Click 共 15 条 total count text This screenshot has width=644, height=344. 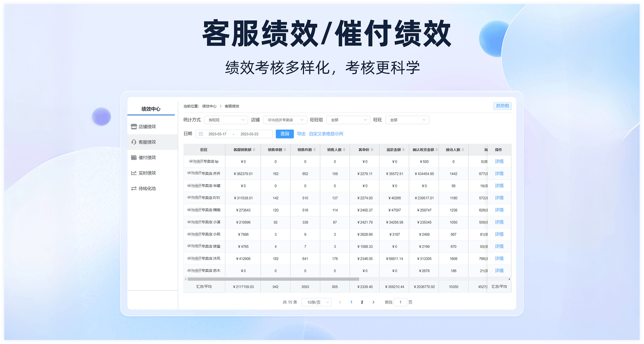point(290,302)
